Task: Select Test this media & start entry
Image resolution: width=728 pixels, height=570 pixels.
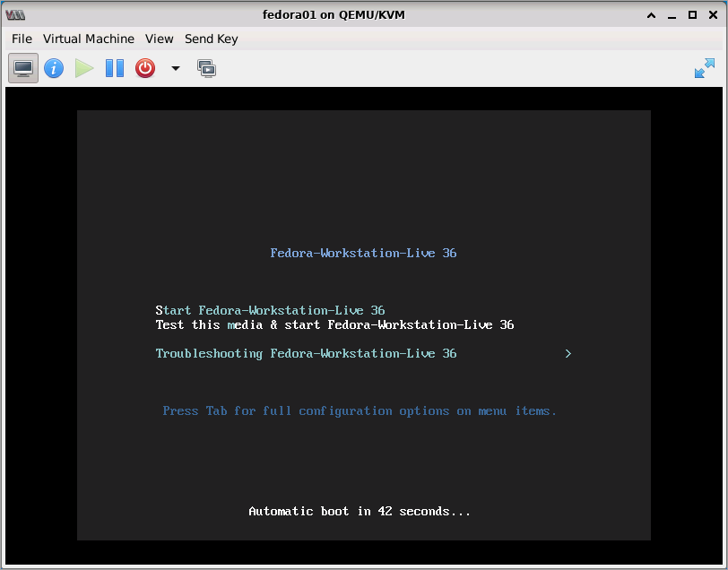Action: tap(334, 324)
